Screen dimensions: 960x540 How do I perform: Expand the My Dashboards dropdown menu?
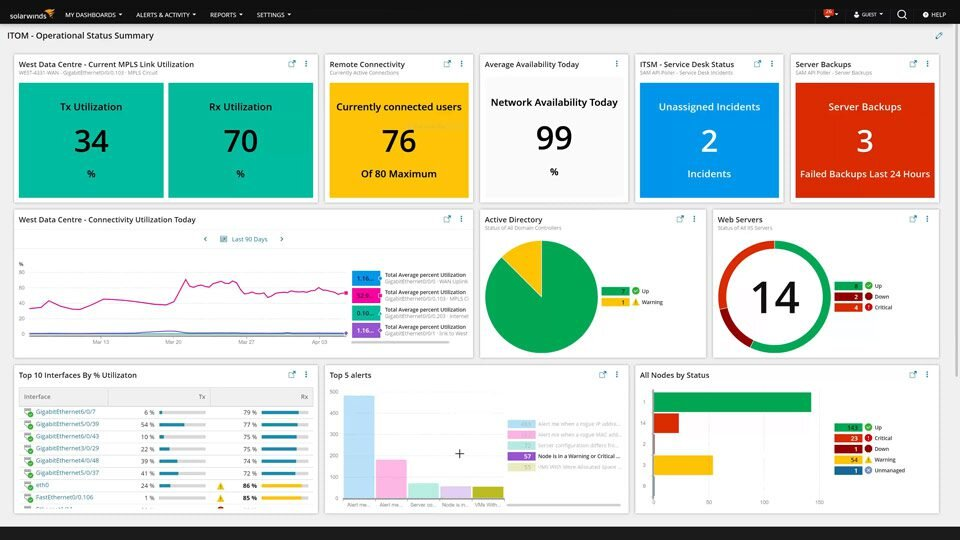tap(93, 15)
